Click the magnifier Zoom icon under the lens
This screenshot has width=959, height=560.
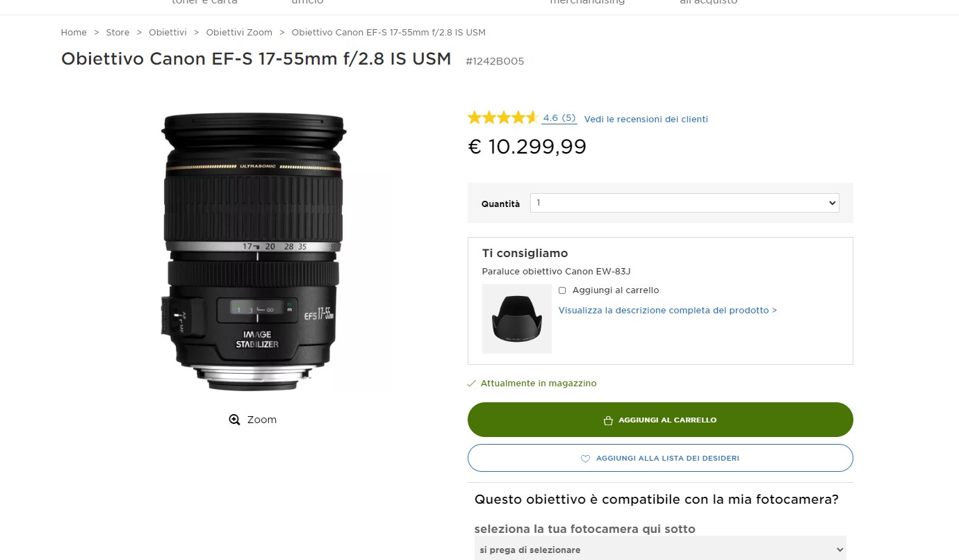(235, 420)
